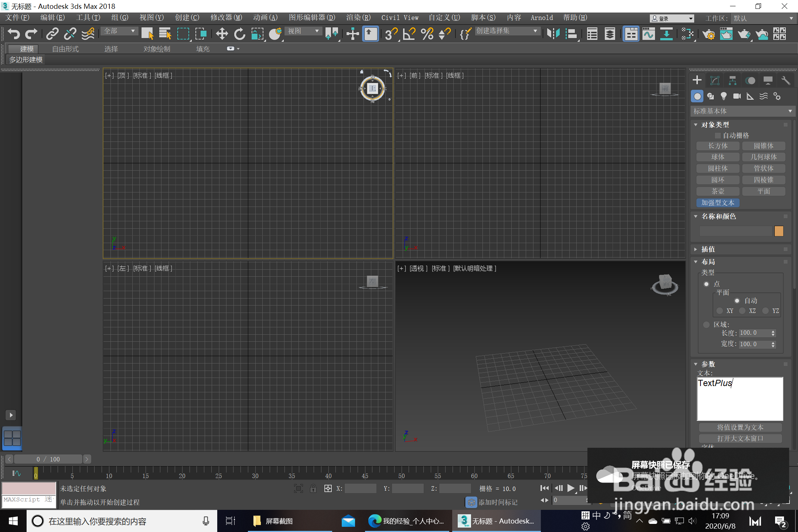Expand the 插值 rollout
The image size is (798, 532).
tap(708, 249)
